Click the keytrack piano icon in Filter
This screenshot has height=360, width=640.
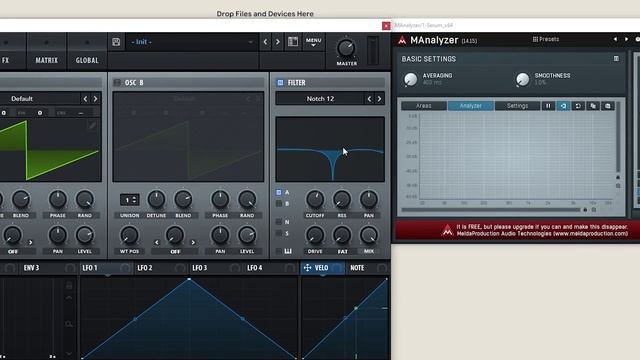tap(288, 251)
